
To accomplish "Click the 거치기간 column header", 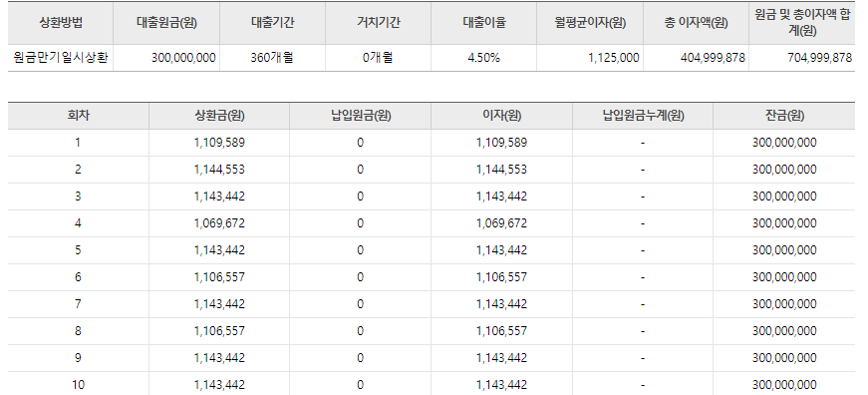I will (x=378, y=23).
